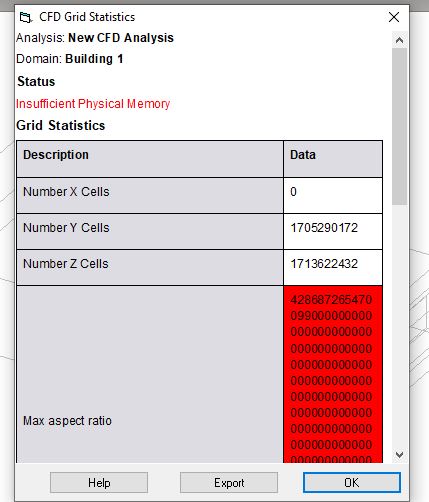The image size is (429, 502).
Task: Select the 'Number Z Cells' row label
Action: coord(66,264)
